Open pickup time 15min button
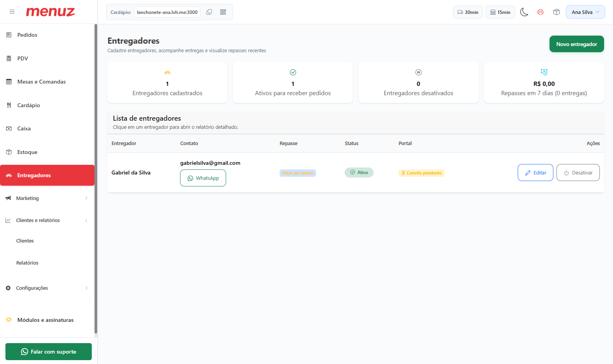The image size is (613, 364). click(500, 12)
